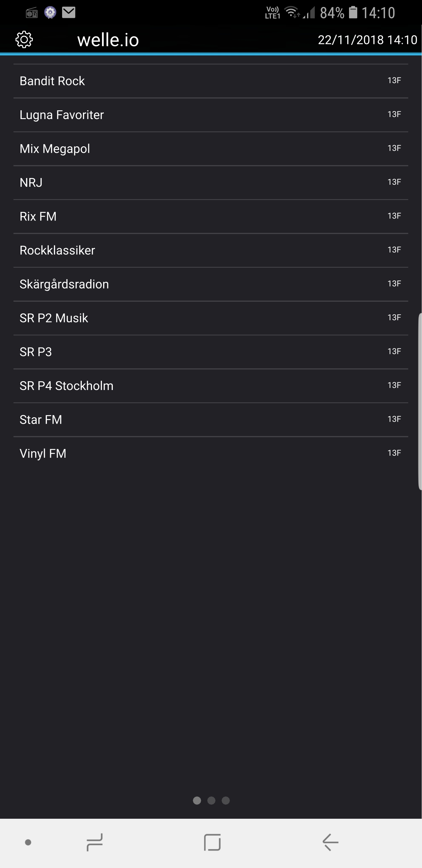Tap the battery icon in status bar
422x868 pixels.
[353, 13]
